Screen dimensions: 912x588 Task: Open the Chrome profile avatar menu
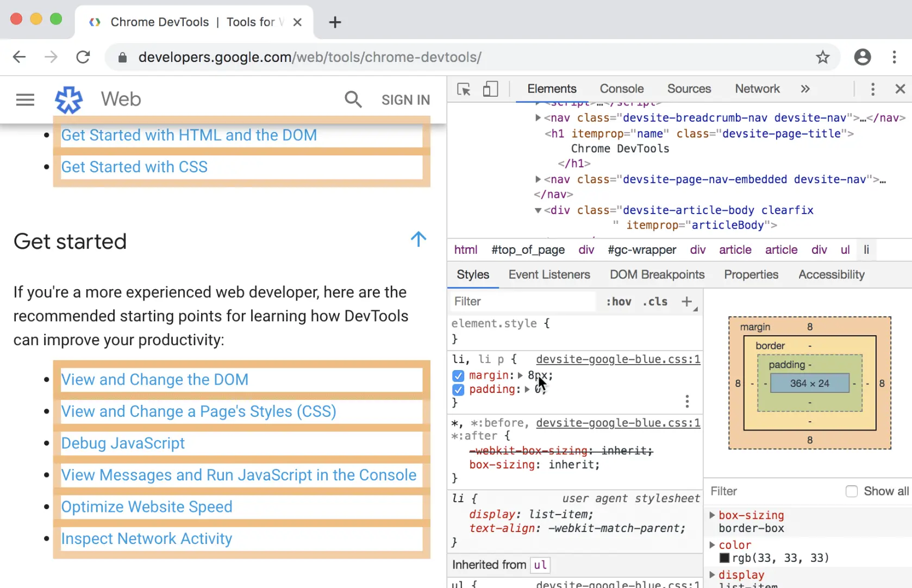tap(863, 57)
